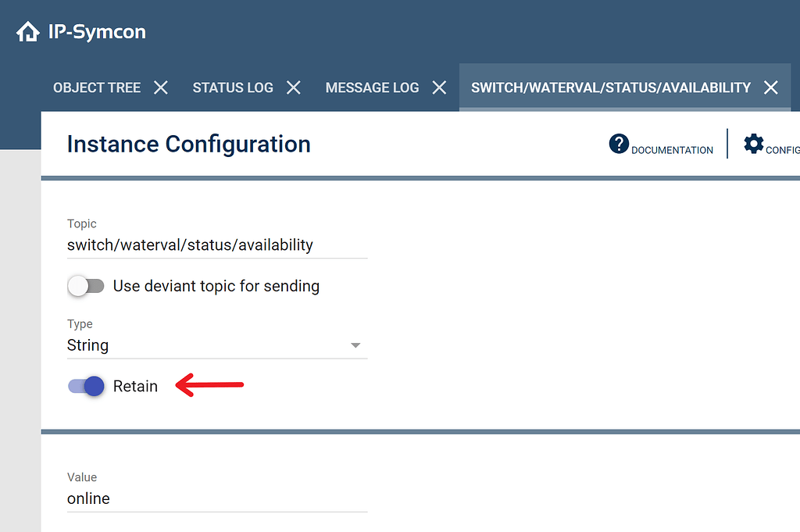Select the String type combo box
This screenshot has height=532, width=800.
pos(211,345)
